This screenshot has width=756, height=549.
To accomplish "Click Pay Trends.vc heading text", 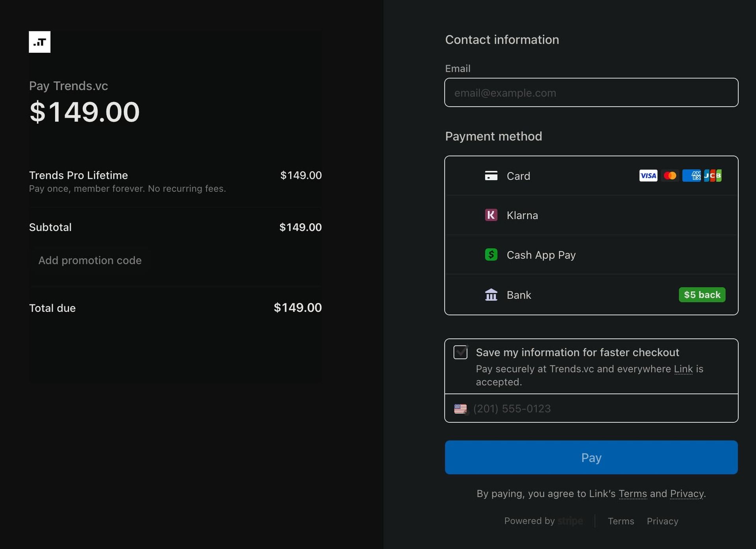I will [x=69, y=86].
